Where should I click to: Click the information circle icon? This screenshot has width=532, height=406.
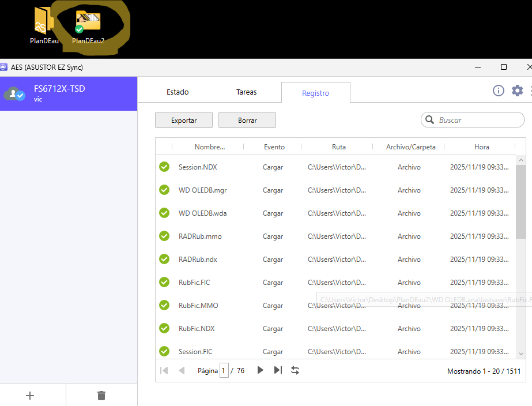tap(499, 91)
